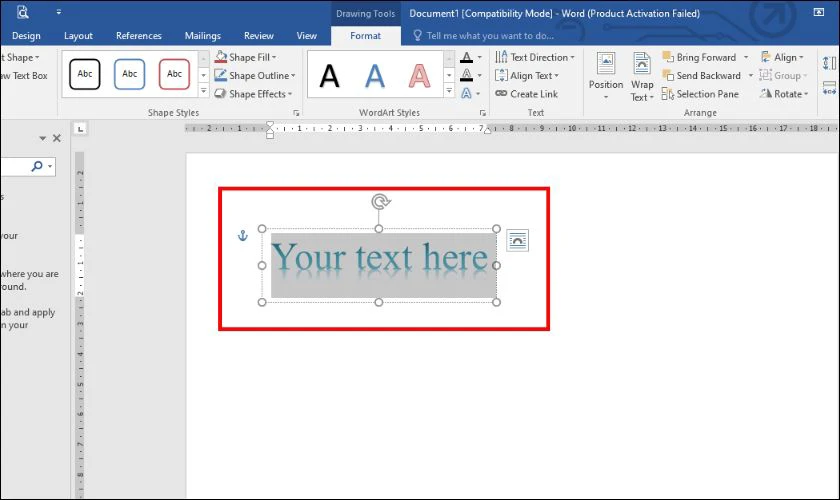Click Send Backward
This screenshot has width=840, height=500.
701,76
